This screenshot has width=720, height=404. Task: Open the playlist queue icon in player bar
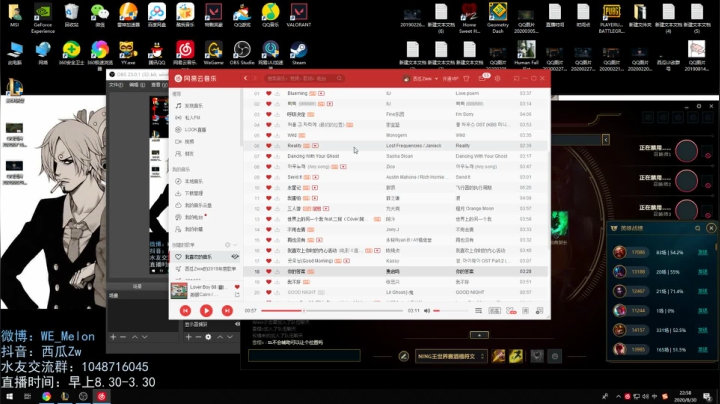tap(478, 311)
